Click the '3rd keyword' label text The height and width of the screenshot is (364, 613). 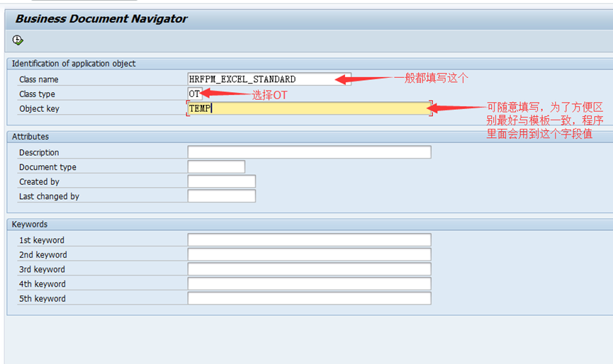click(x=42, y=270)
